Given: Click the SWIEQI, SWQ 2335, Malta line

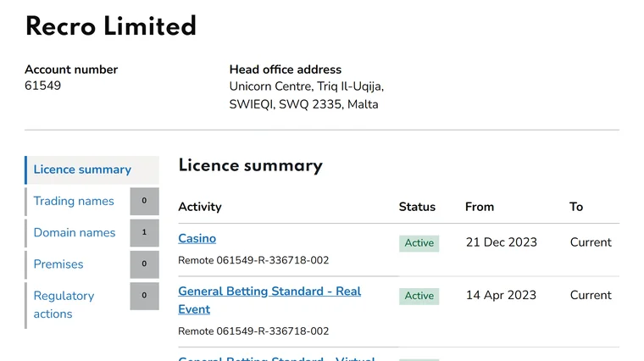Looking at the screenshot, I should click(x=303, y=104).
